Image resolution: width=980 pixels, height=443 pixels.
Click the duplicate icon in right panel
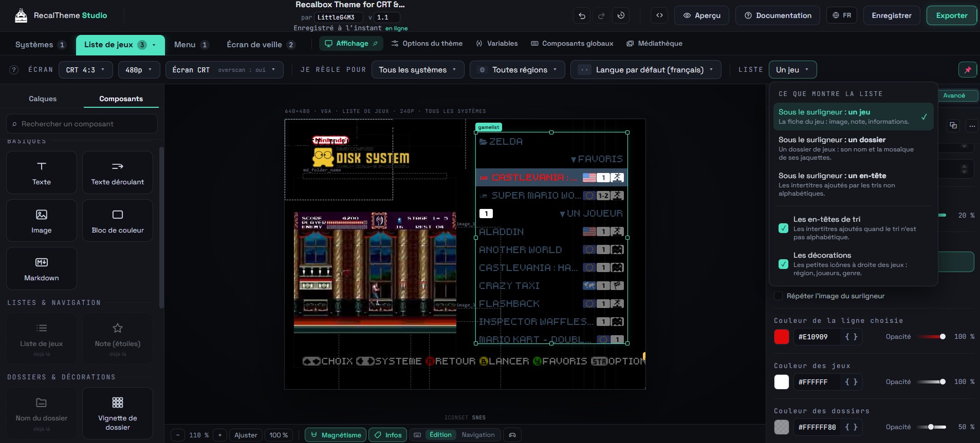(953, 125)
